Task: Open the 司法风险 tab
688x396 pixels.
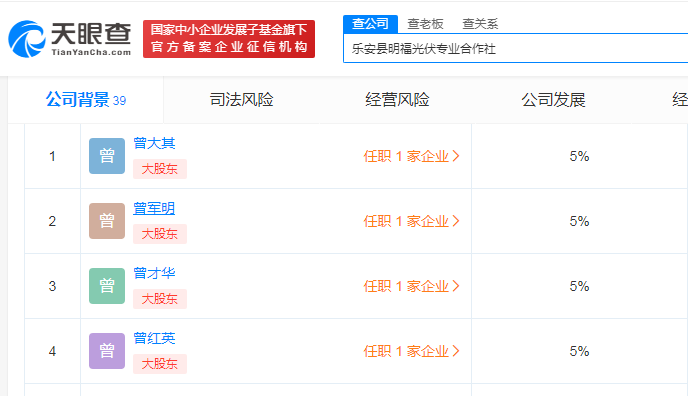Action: coord(241,100)
